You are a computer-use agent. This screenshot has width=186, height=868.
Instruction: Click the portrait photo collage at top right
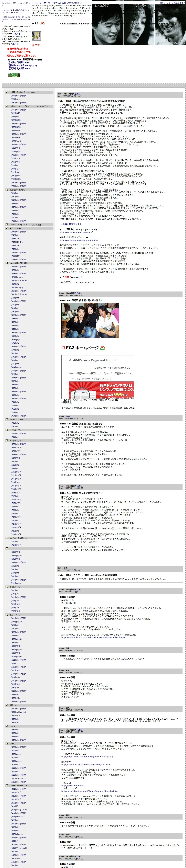click(139, 23)
